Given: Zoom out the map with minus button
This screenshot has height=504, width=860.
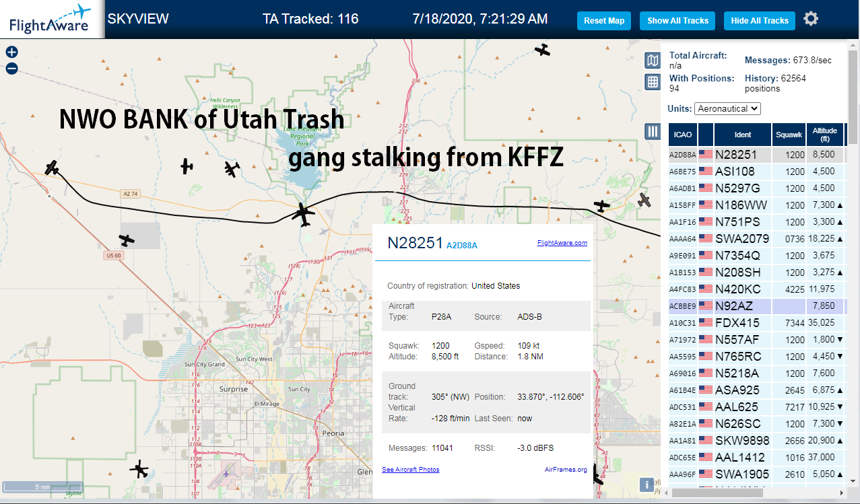Looking at the screenshot, I should 11,68.
